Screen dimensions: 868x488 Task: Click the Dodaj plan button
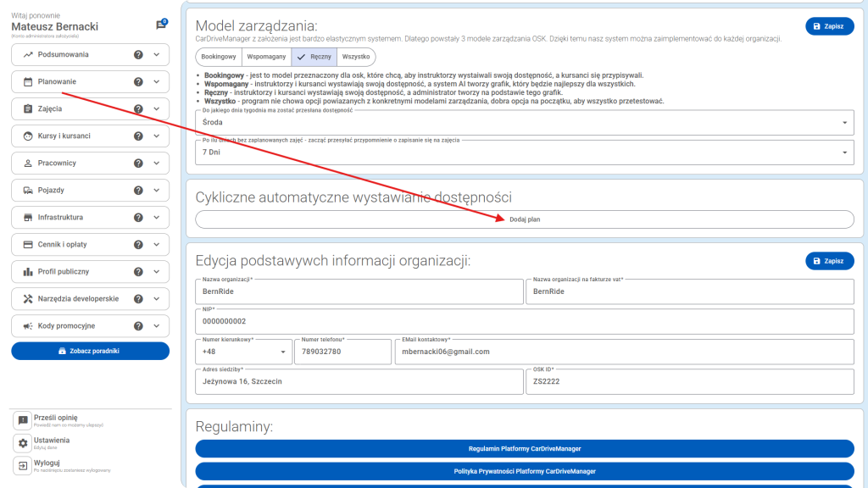525,219
